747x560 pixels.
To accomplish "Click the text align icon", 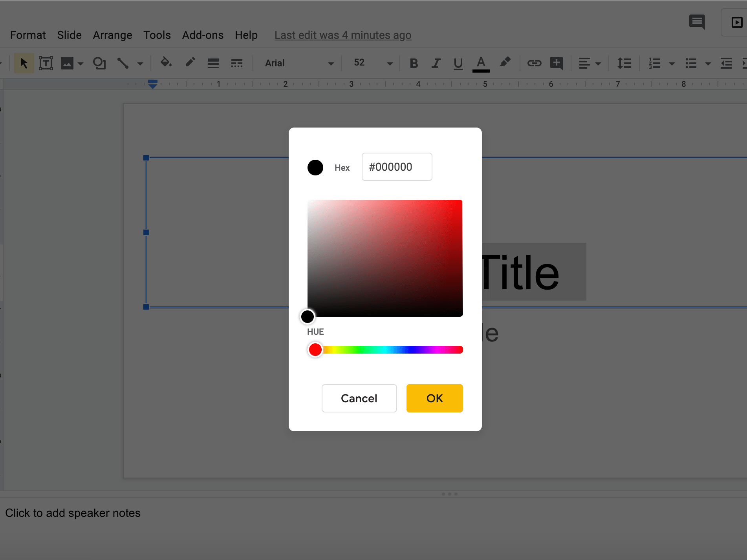I will pyautogui.click(x=584, y=63).
